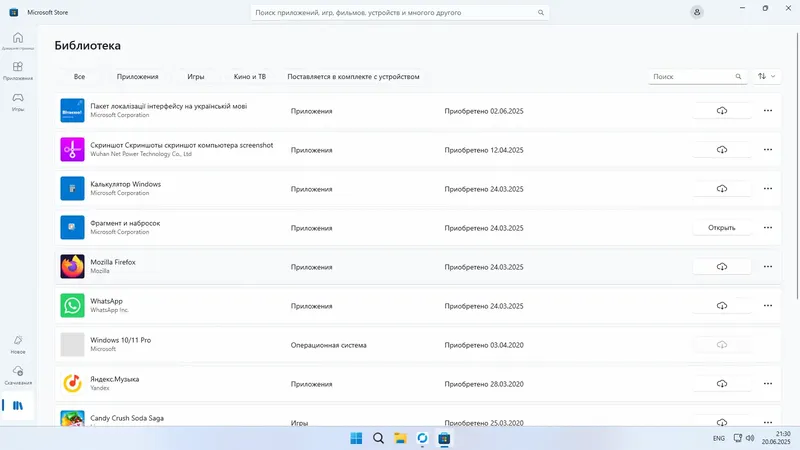This screenshot has height=450, width=800.
Task: Click the volume icon in the system tray
Action: 750,438
